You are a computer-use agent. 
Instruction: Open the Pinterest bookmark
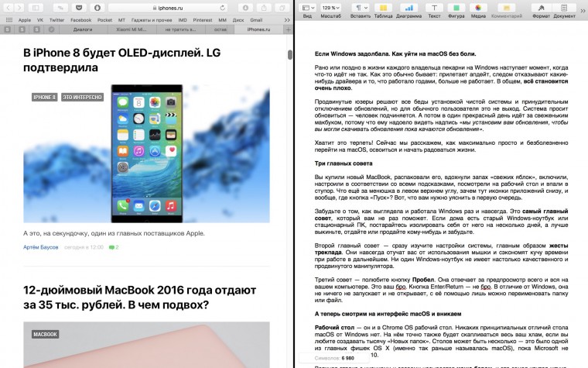point(203,20)
